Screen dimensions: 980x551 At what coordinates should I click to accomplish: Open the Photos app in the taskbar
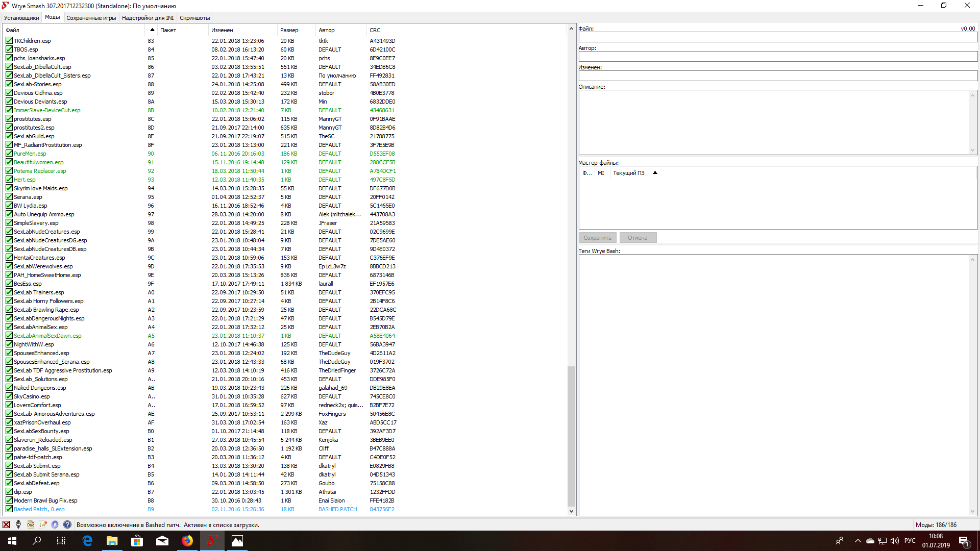237,541
